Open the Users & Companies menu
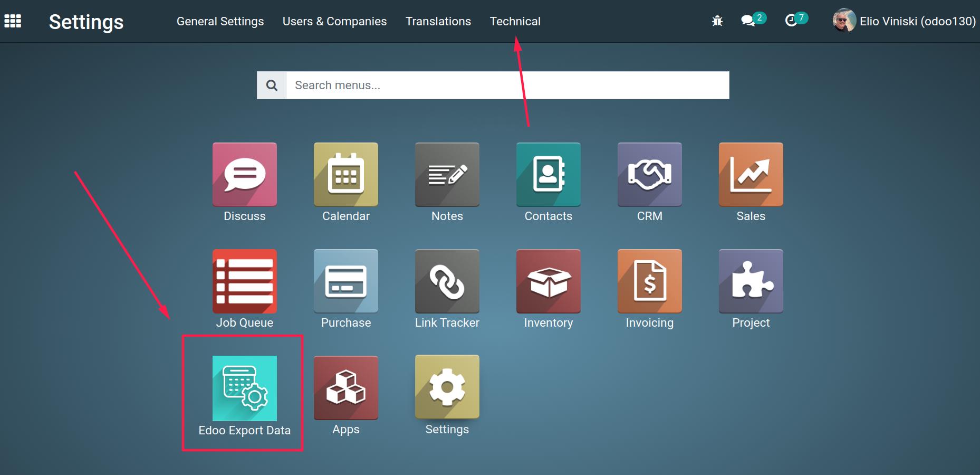Viewport: 980px width, 475px height. click(335, 22)
